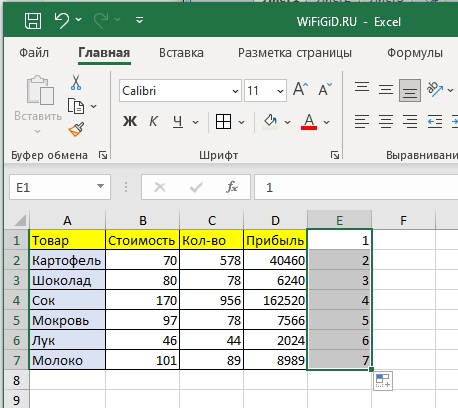Image resolution: width=458 pixels, height=408 pixels.
Task: Open the fill color palette arrow
Action: point(287,122)
